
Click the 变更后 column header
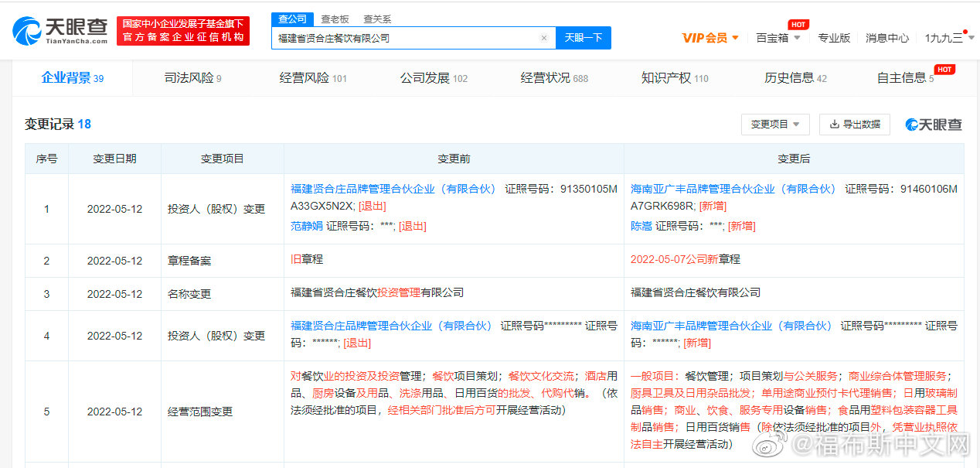pyautogui.click(x=794, y=159)
